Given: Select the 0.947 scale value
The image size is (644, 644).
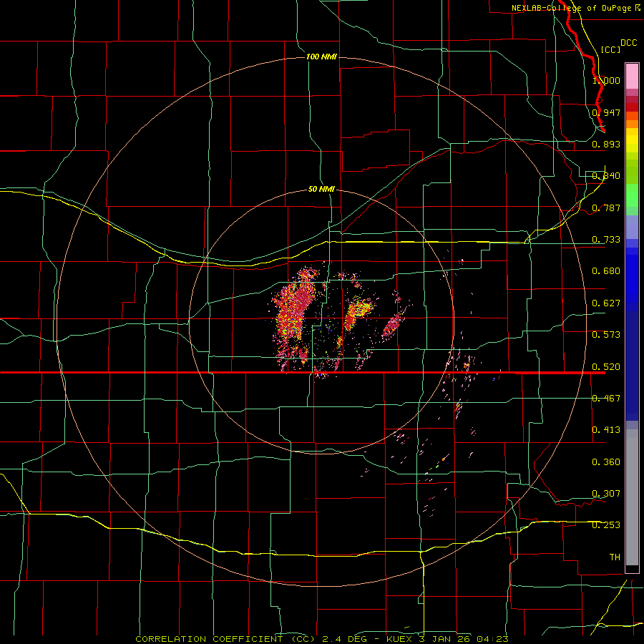Looking at the screenshot, I should click(x=606, y=112).
